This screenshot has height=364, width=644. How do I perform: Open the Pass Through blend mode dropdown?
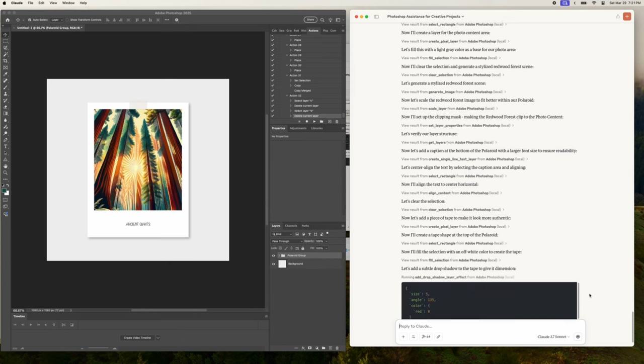click(x=287, y=241)
